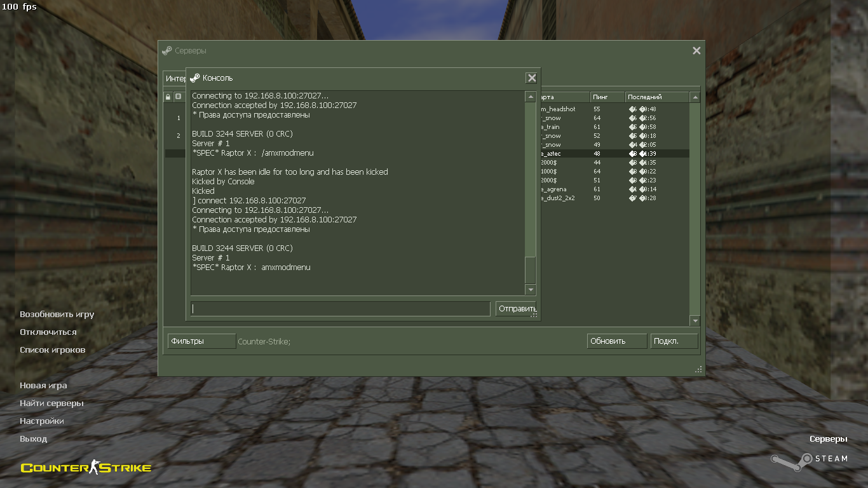Click the 'Counter-Strike;' filter text
Image resolution: width=868 pixels, height=488 pixels.
click(264, 342)
